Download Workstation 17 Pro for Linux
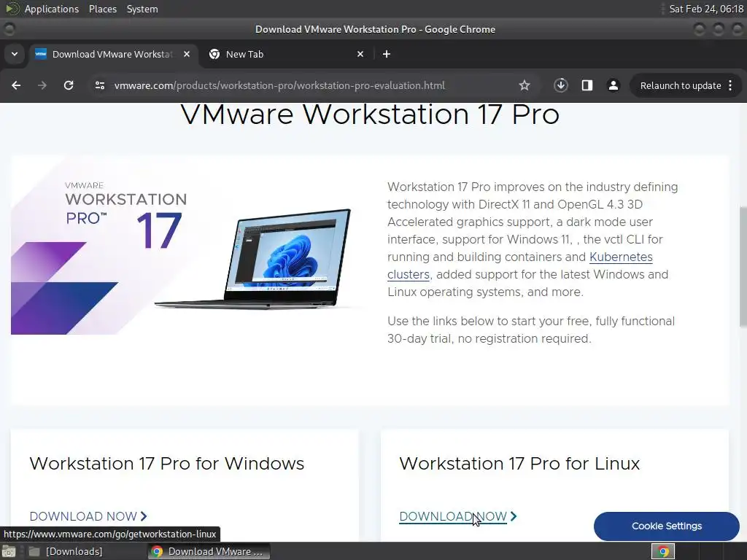The image size is (747, 560). (x=458, y=516)
